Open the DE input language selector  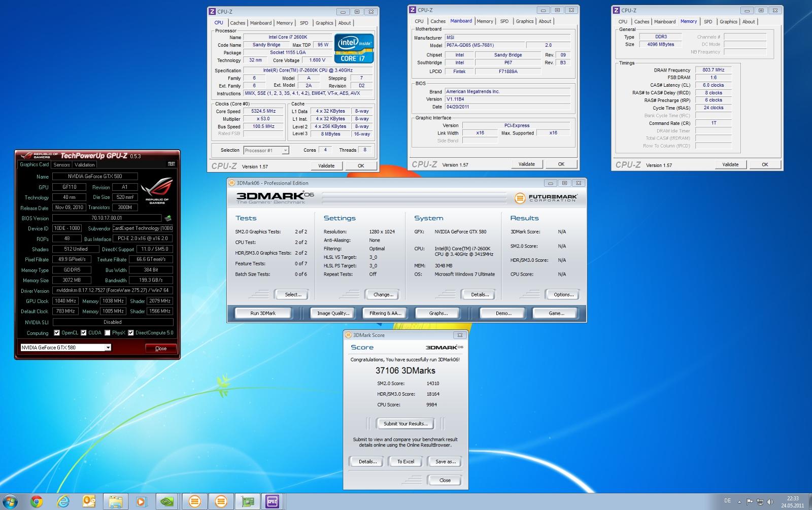coord(727,501)
